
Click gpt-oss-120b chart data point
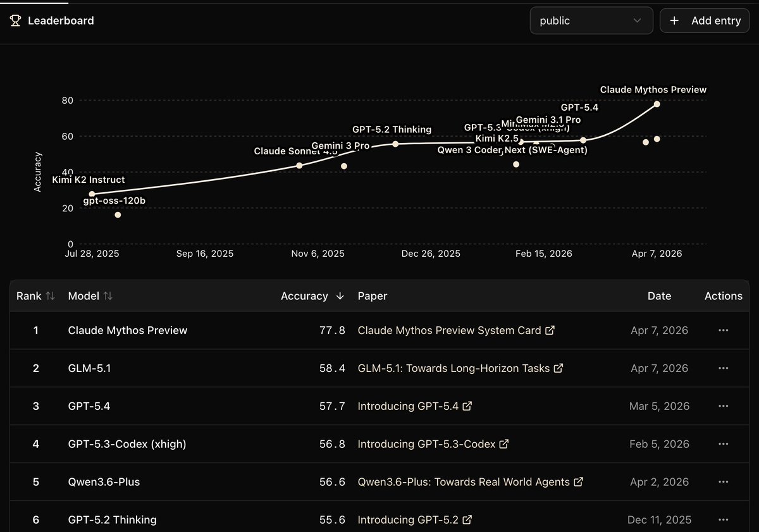click(118, 215)
